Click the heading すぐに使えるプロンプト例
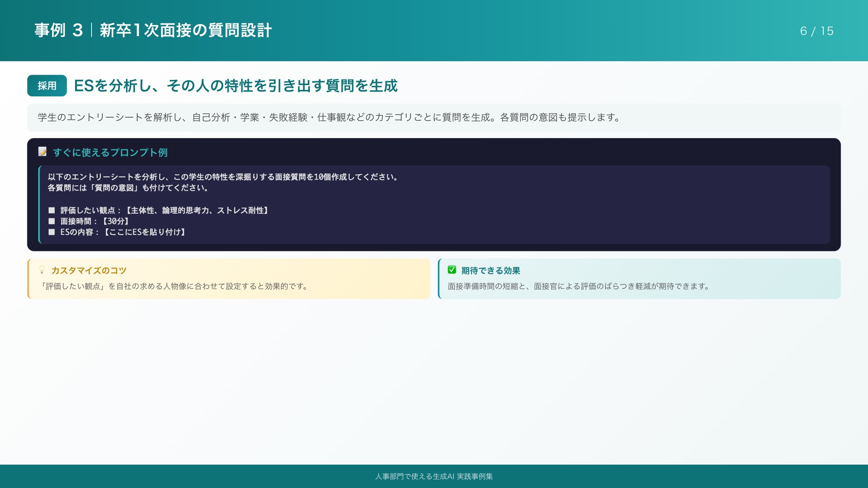The width and height of the screenshot is (868, 488). point(110,152)
